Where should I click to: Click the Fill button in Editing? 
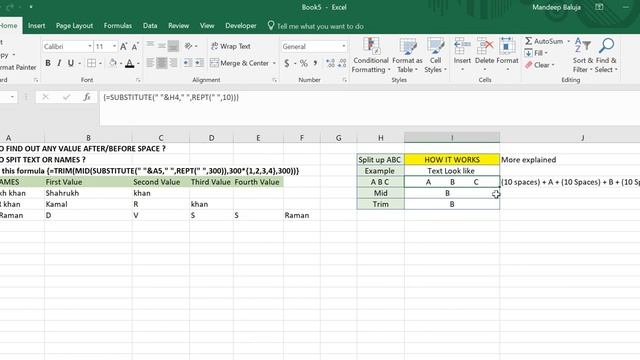click(536, 53)
